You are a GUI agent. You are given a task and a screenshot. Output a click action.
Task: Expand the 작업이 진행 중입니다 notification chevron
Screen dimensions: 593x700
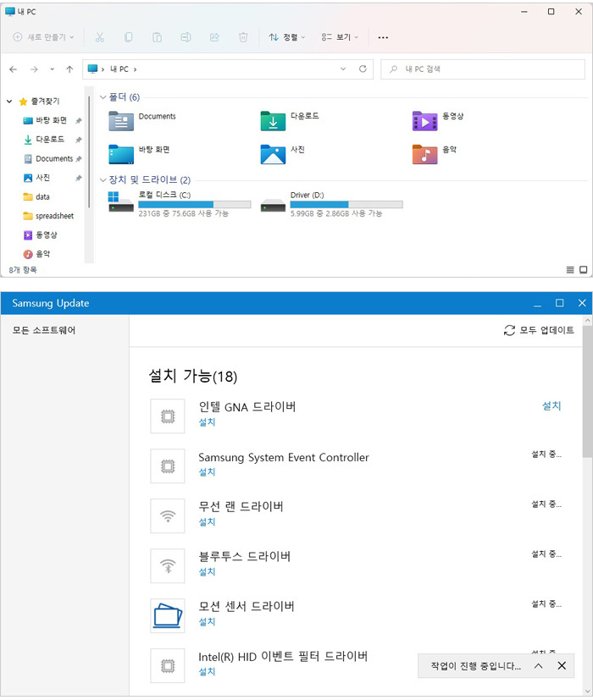point(539,666)
